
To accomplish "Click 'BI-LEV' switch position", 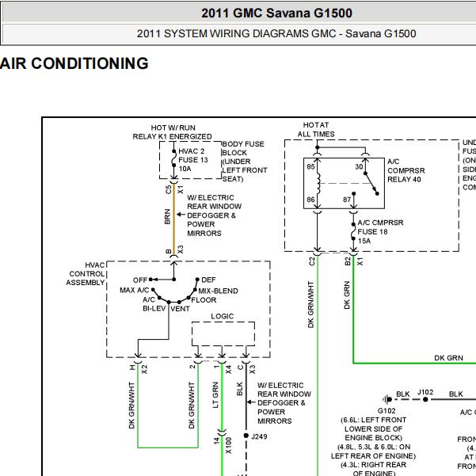I will click(154, 309).
